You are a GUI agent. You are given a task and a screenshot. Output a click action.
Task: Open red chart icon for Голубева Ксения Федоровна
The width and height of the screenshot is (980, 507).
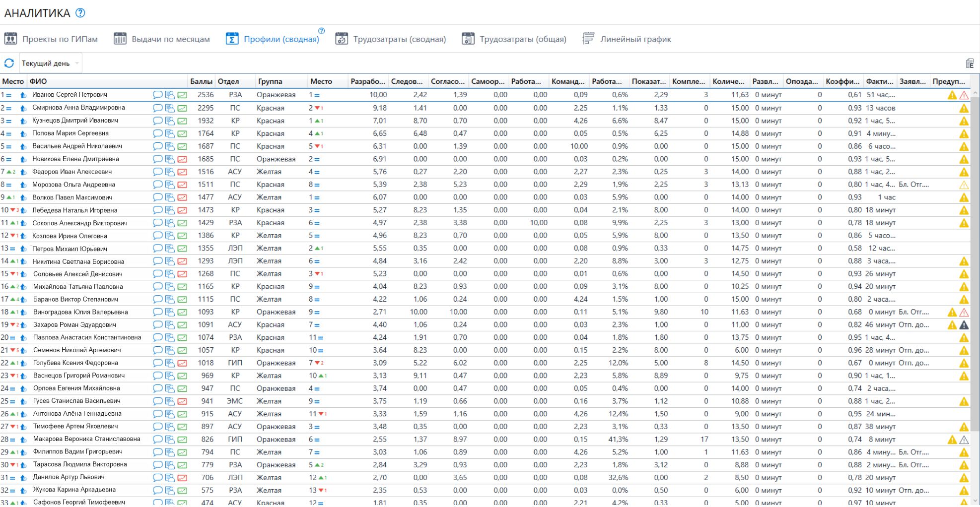pos(182,363)
